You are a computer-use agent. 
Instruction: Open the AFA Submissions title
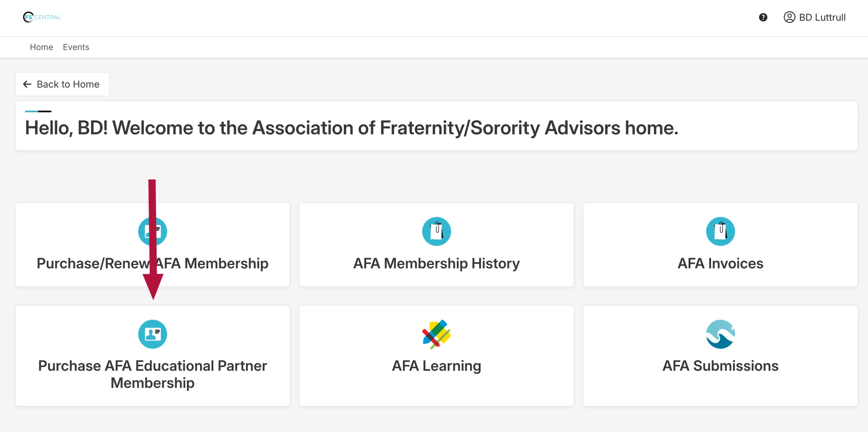[x=720, y=366]
